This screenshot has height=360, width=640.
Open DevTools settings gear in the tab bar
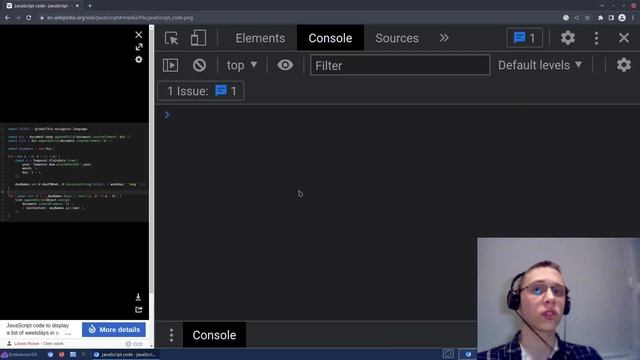click(x=567, y=38)
